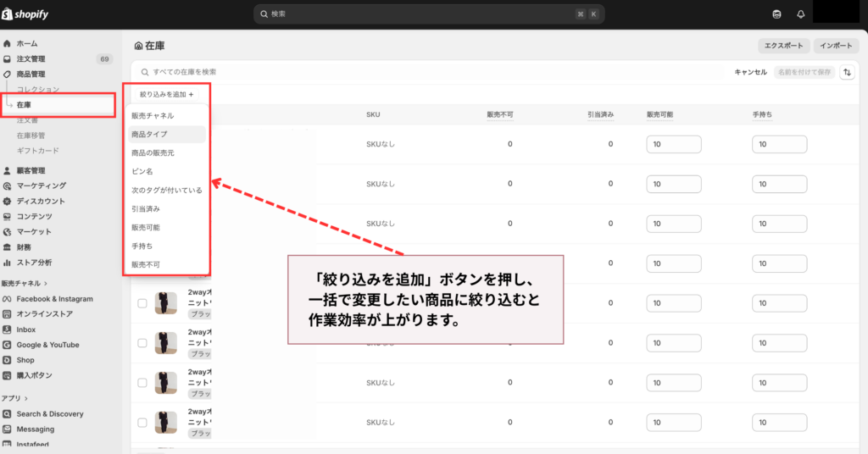Click the コンテンツ icon

7,217
